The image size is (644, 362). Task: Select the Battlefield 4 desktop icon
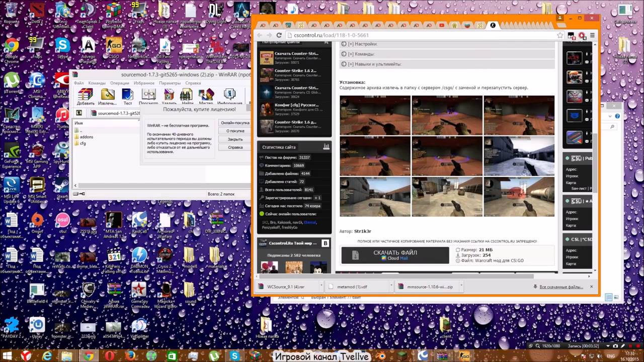pos(37,293)
